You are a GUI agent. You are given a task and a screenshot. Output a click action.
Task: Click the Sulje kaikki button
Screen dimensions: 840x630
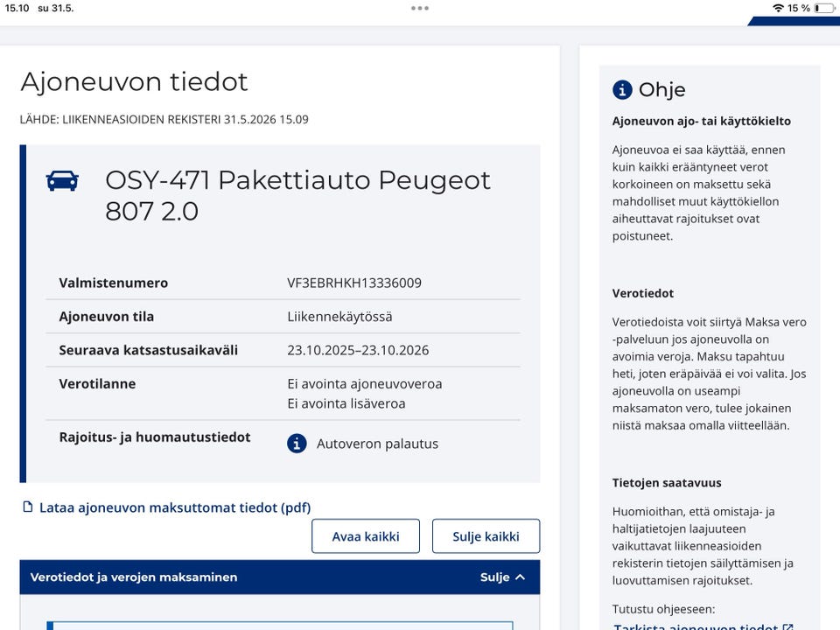[x=486, y=536]
